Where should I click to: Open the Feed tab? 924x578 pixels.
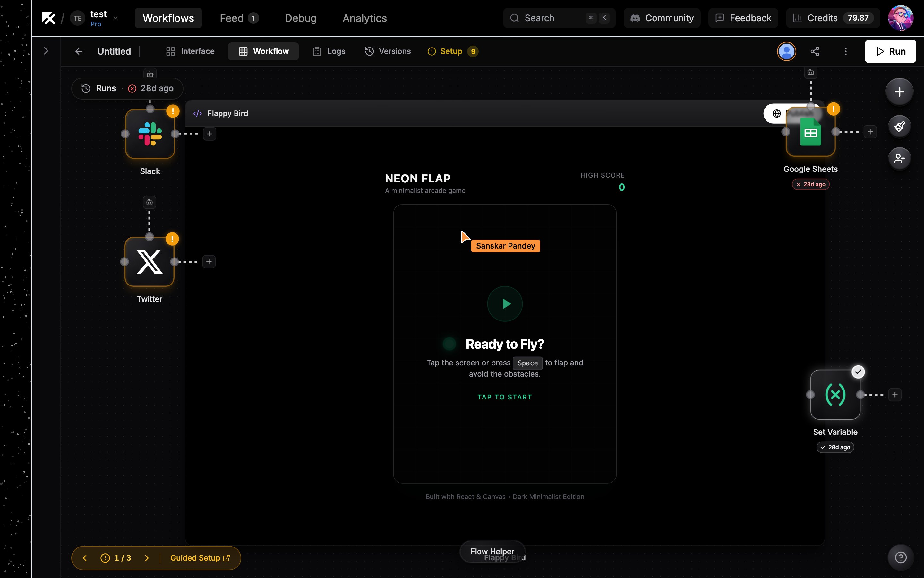[239, 18]
